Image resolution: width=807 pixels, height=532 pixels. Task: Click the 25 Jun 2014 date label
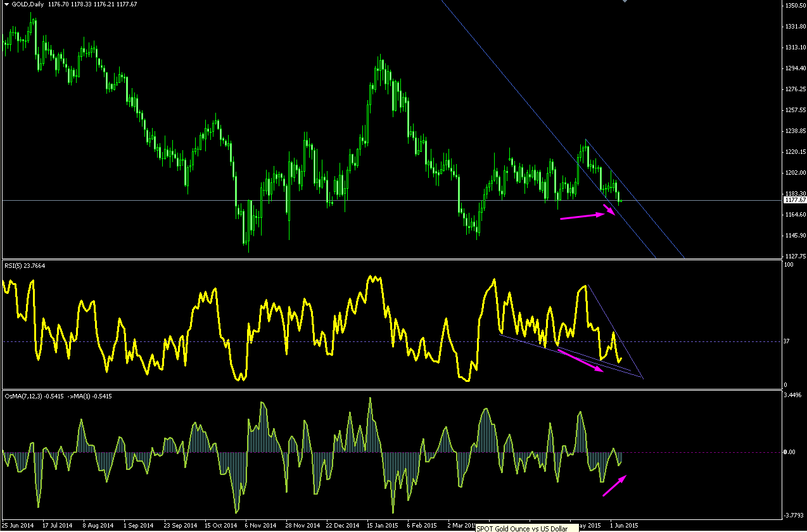click(x=18, y=526)
